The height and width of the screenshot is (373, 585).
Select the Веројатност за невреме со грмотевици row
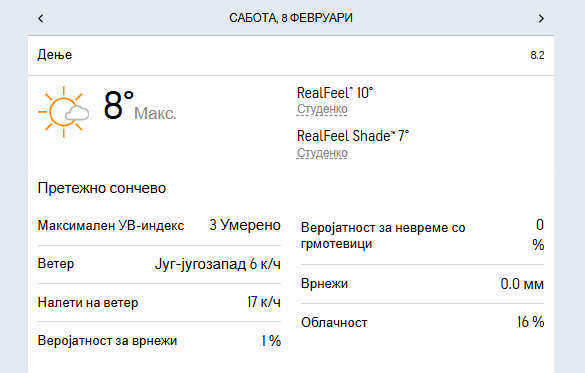click(x=422, y=235)
